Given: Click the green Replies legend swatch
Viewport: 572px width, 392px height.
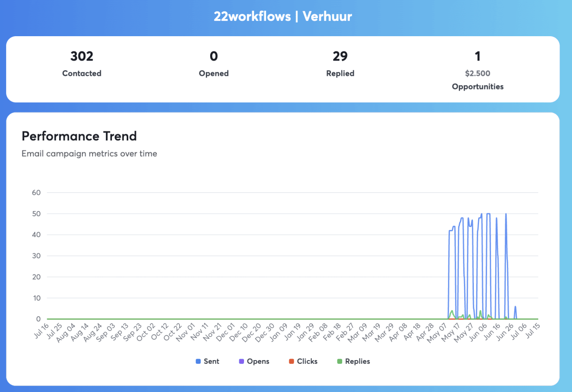Looking at the screenshot, I should (x=340, y=362).
